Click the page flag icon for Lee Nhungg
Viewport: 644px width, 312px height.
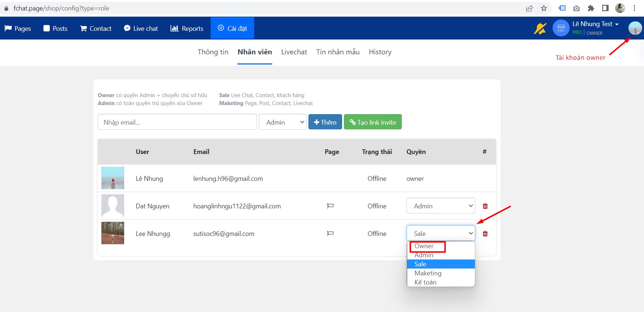[x=330, y=234]
